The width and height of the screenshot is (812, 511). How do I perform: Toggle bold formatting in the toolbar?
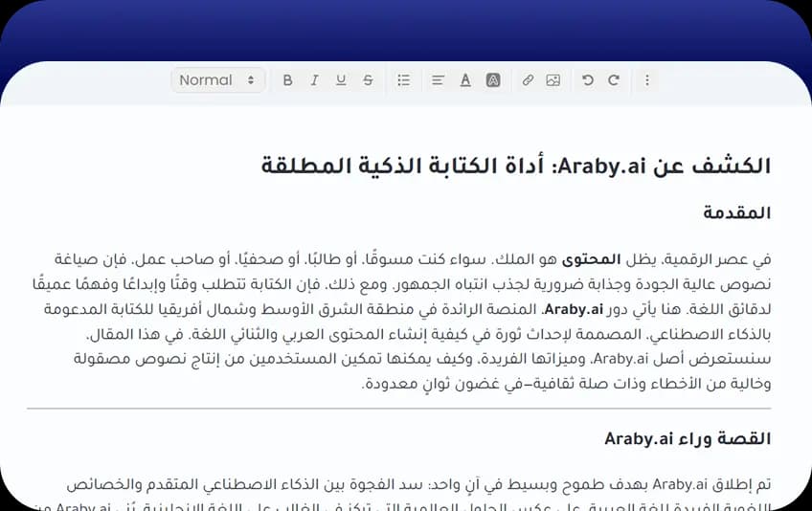pos(287,80)
